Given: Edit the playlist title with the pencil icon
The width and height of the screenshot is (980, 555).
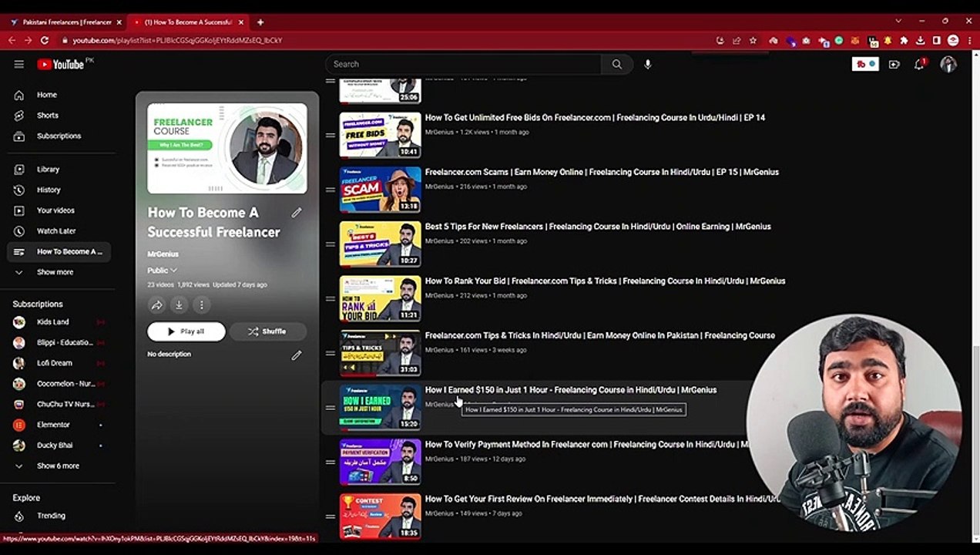Looking at the screenshot, I should (297, 213).
